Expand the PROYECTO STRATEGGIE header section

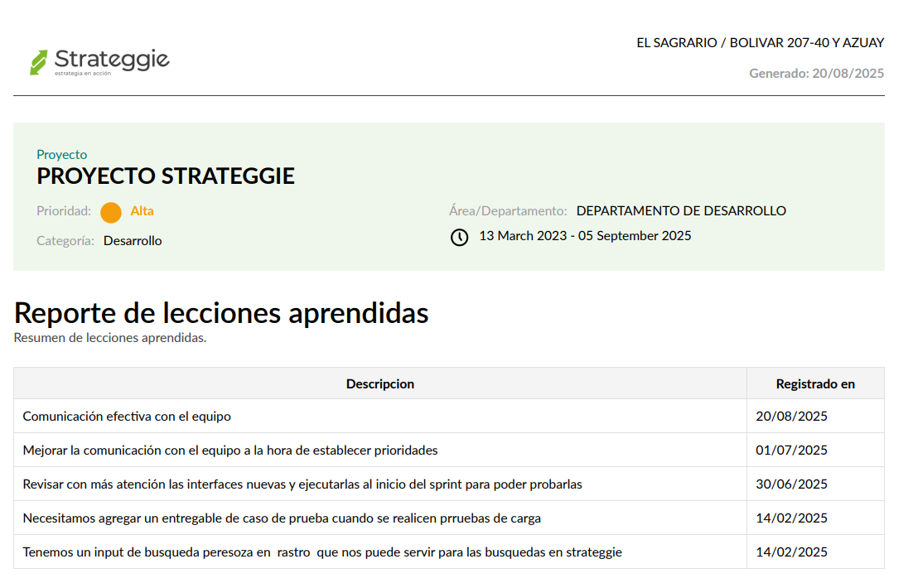pyautogui.click(x=165, y=176)
